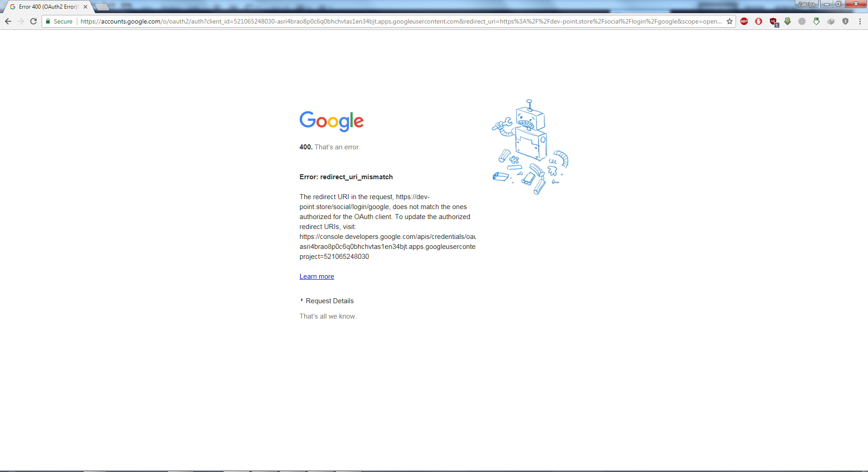868x472 pixels.
Task: Reload the current page
Action: [33, 21]
